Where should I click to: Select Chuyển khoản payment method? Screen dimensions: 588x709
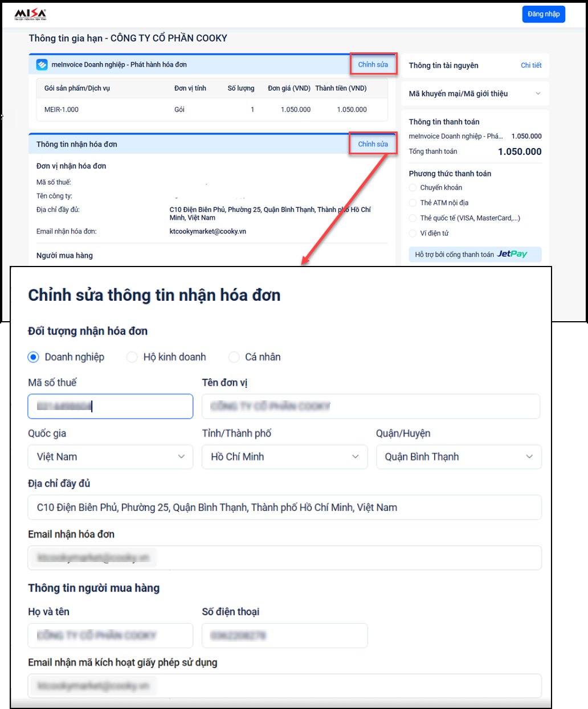(413, 187)
